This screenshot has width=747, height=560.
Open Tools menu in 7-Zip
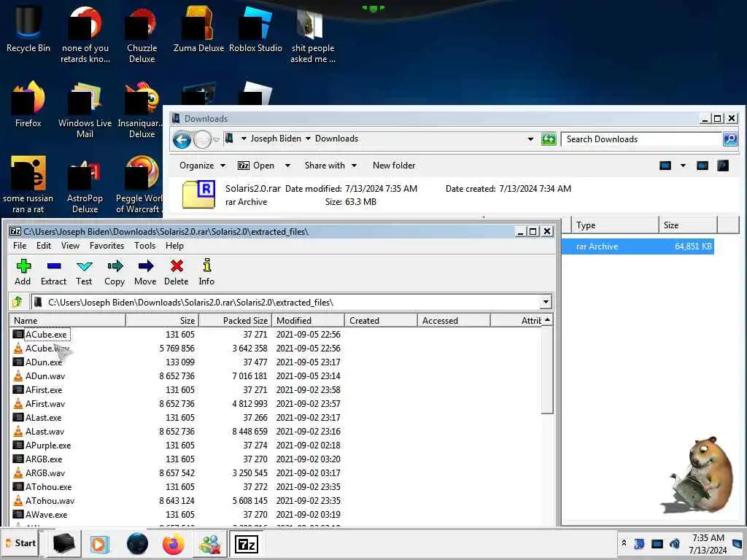(x=144, y=246)
